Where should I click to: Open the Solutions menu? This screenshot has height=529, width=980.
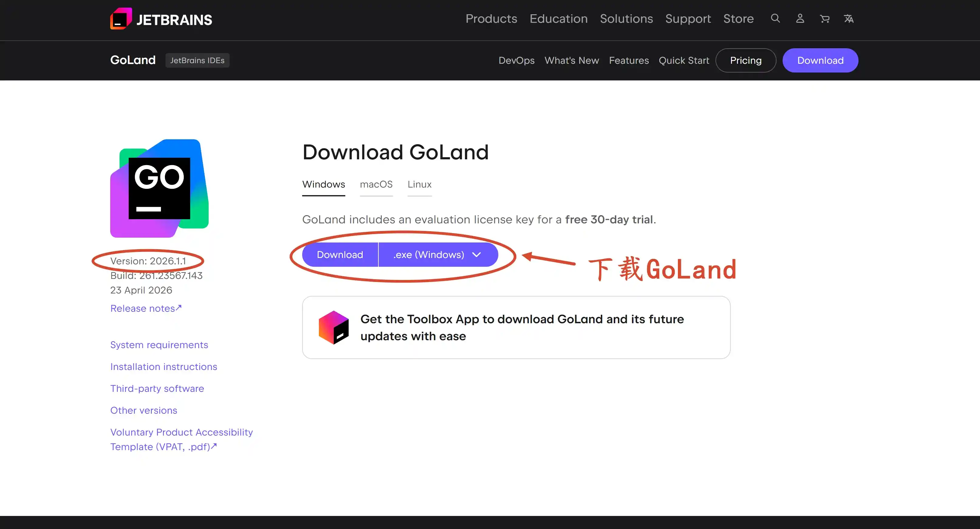point(626,19)
